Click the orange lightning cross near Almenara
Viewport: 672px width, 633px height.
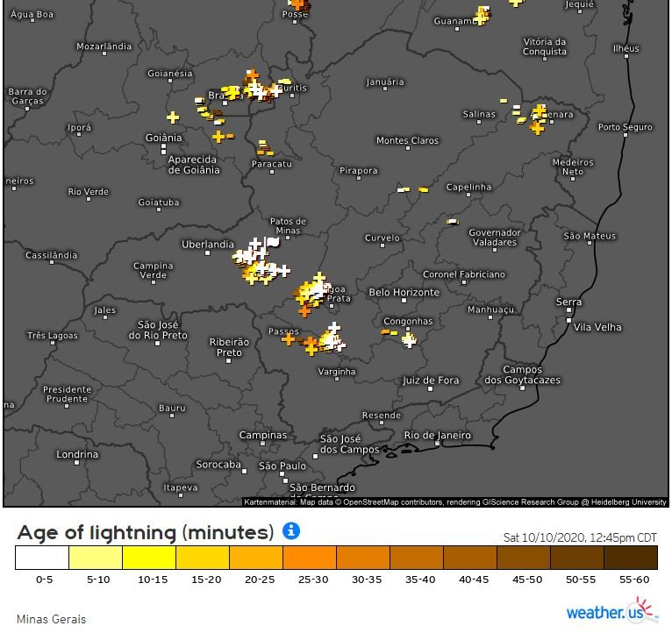coord(536,128)
